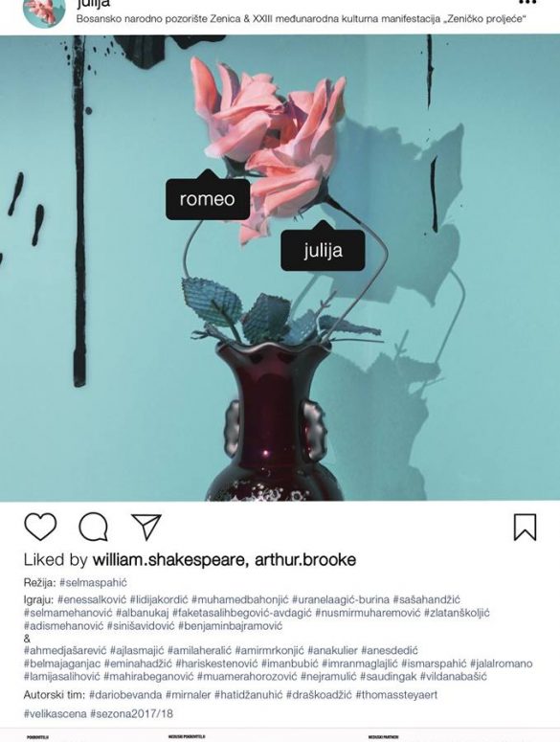Open hashtag #albanukaj
This screenshot has width=560, height=742.
[x=143, y=613]
